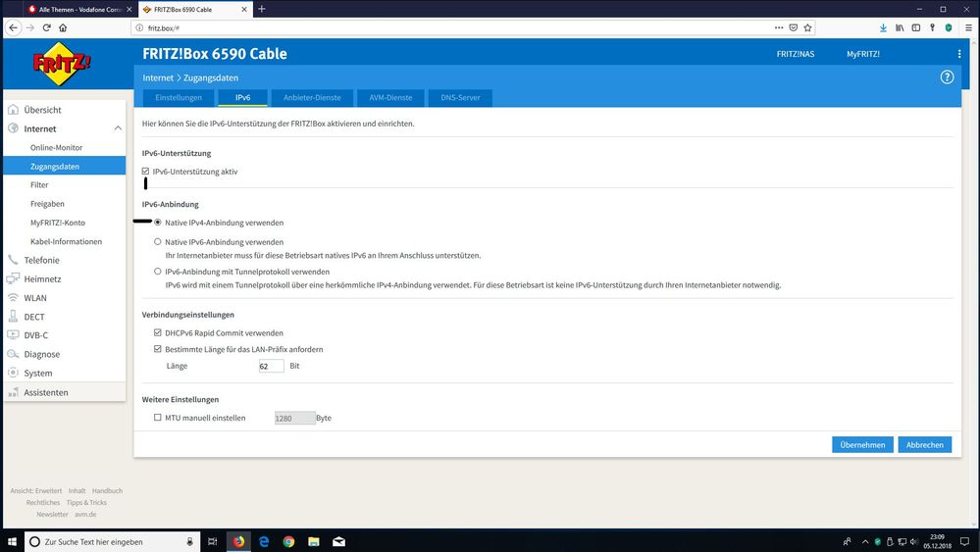Click the microphone icon in search box

tap(189, 541)
